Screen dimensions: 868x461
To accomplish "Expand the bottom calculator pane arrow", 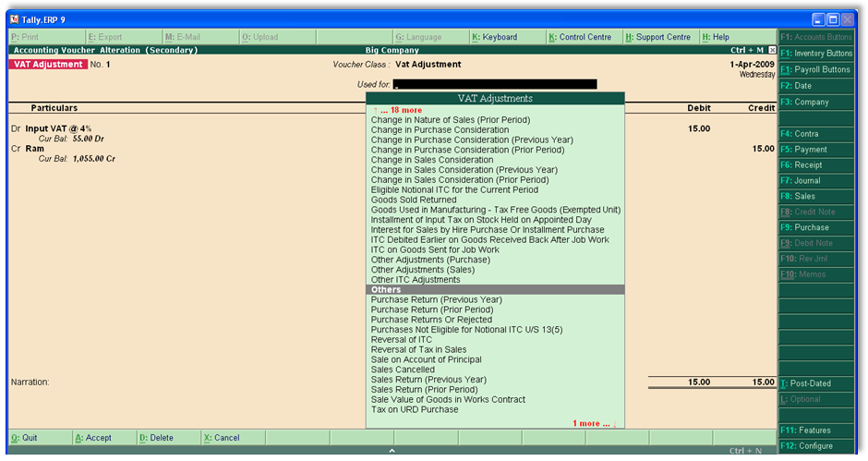I will pyautogui.click(x=392, y=451).
